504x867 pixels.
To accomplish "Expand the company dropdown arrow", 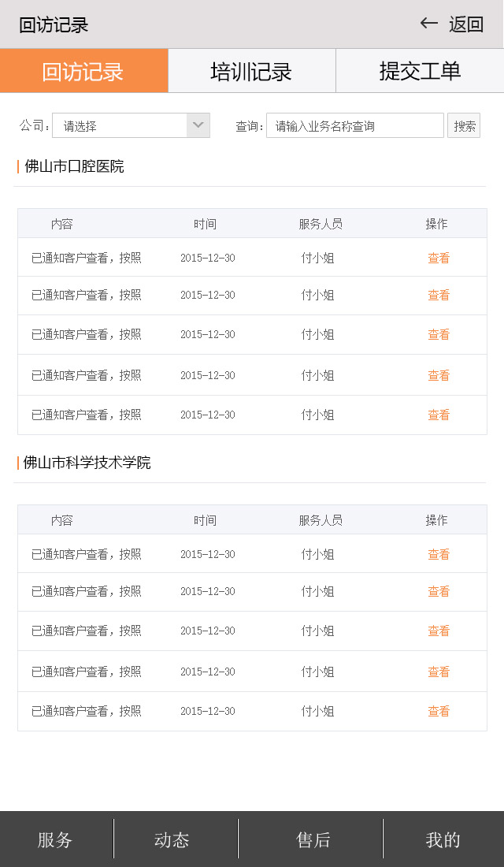I will coord(198,125).
